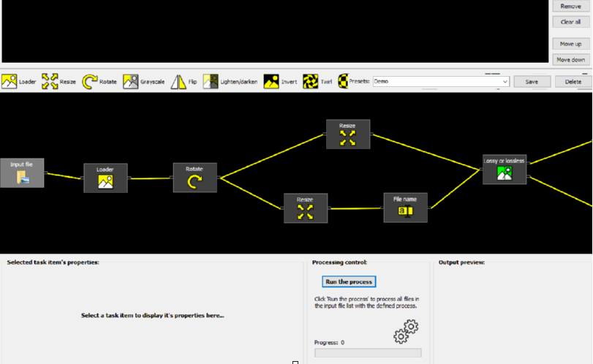The height and width of the screenshot is (364, 593).
Task: Open the Presets dropdown showing Demo
Action: (x=441, y=81)
